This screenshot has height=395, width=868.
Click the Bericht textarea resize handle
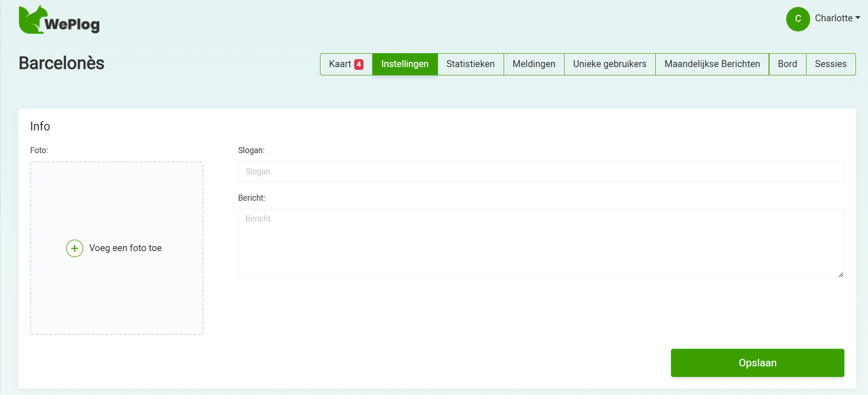click(x=840, y=275)
